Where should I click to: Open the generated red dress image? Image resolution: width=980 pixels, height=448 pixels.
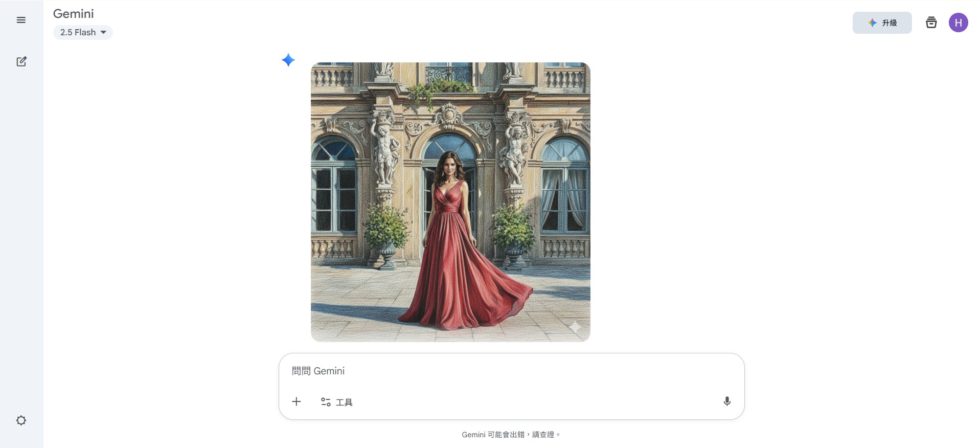[450, 202]
